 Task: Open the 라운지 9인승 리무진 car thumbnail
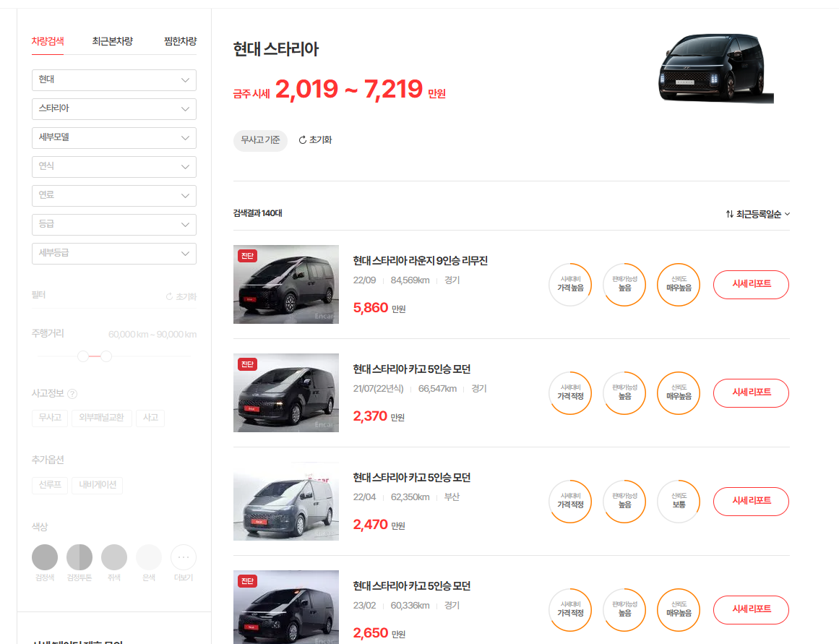point(285,284)
